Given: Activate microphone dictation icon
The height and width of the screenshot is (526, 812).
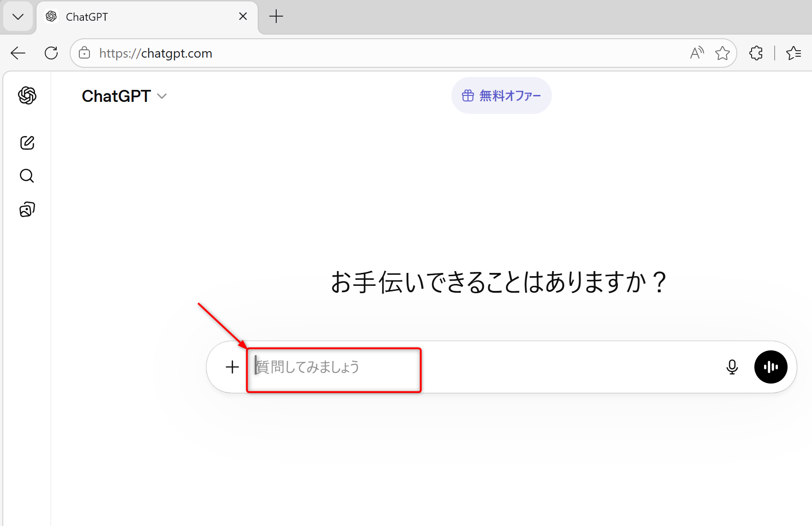Looking at the screenshot, I should (x=732, y=367).
